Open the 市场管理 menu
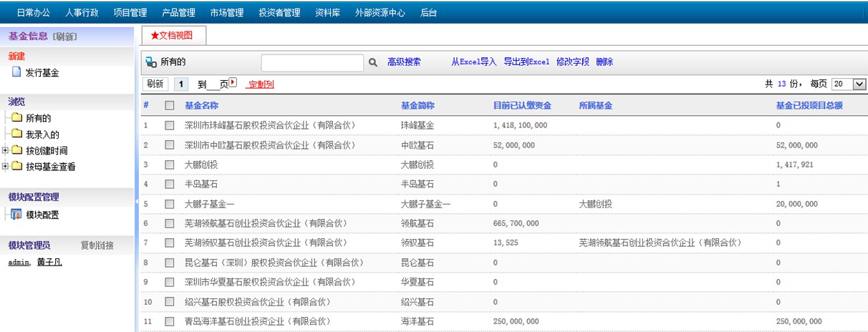The image size is (868, 332). coord(227,13)
